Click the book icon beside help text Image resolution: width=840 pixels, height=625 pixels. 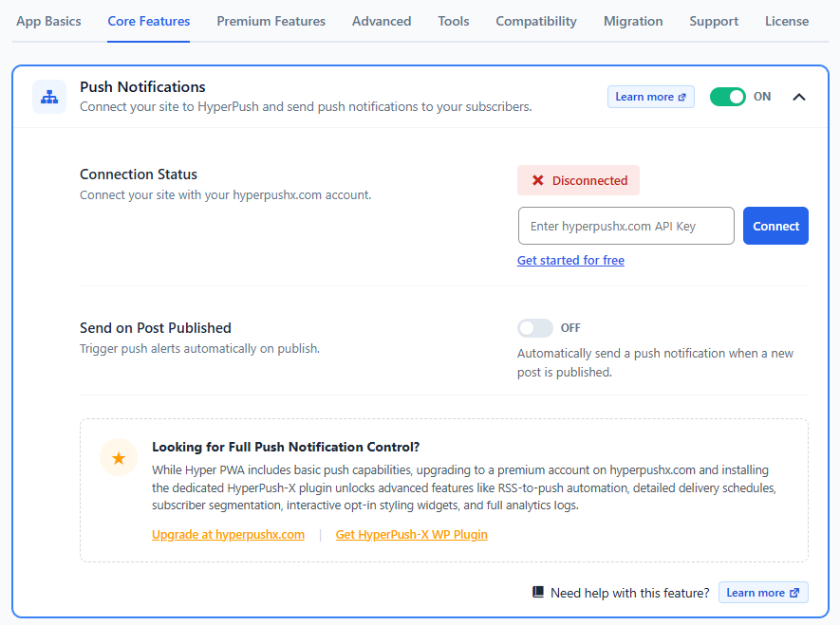click(x=538, y=592)
